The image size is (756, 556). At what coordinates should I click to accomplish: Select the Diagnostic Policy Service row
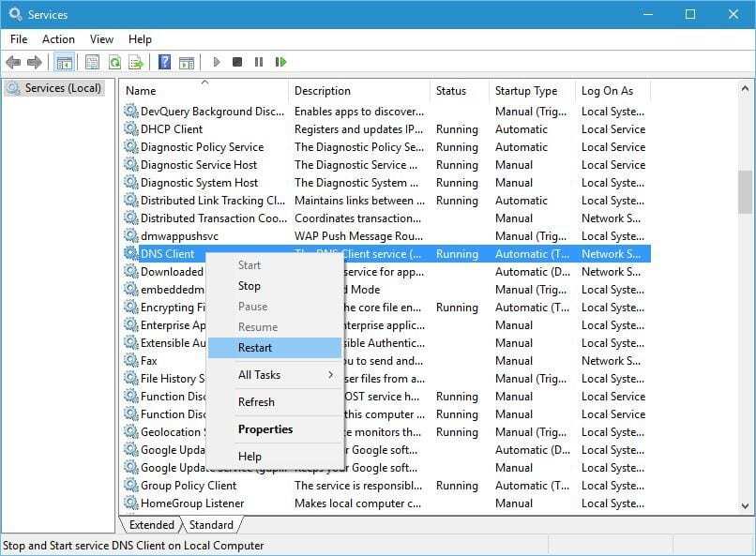[x=386, y=146]
